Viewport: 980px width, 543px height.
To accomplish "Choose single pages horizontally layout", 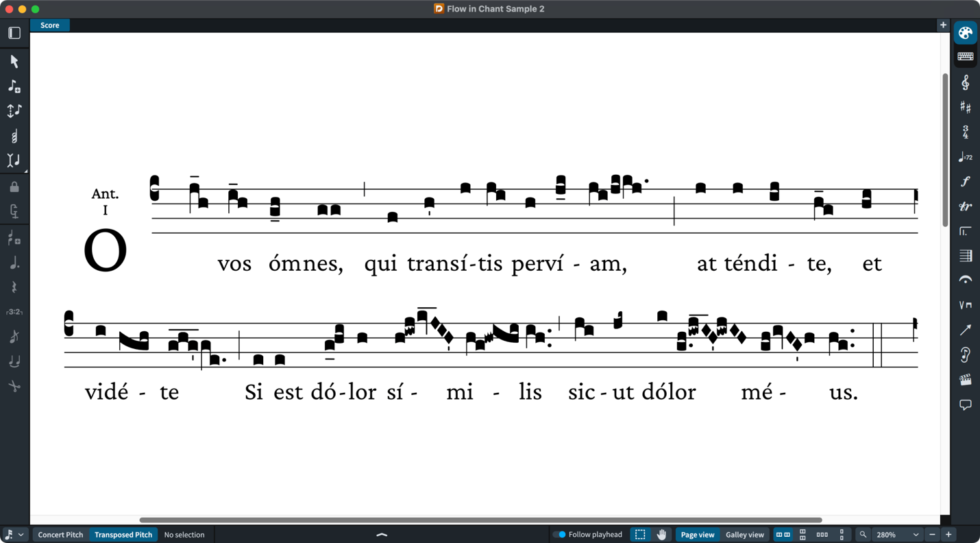I will (x=822, y=535).
